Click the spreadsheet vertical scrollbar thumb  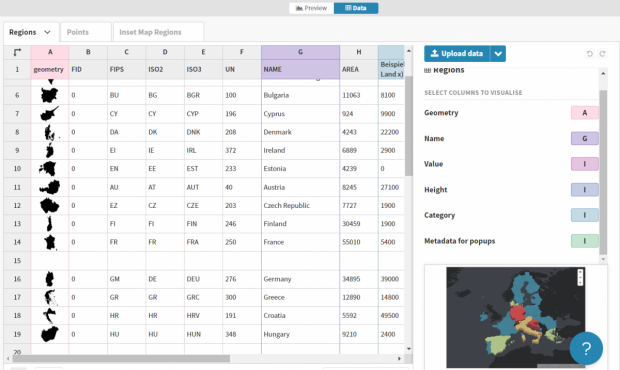(408, 126)
